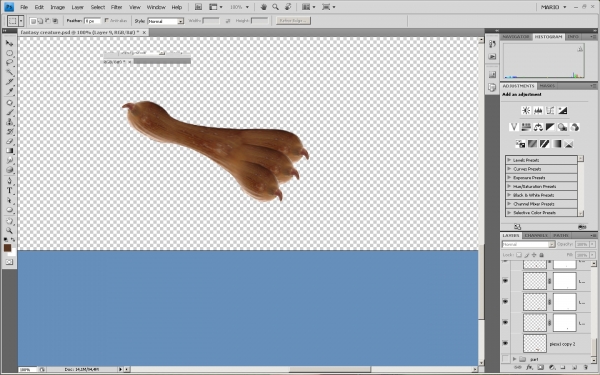Add a Gradient Map adjustment
600x375 pixels.
click(x=557, y=144)
